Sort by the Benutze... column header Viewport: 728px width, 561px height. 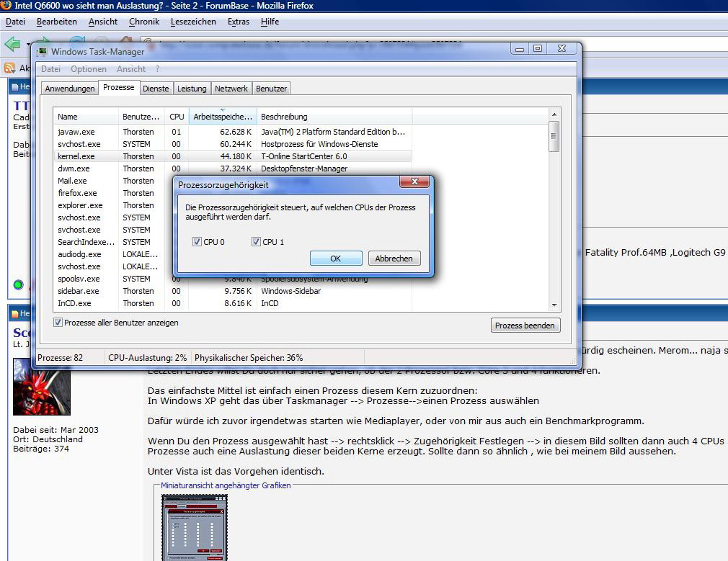tap(141, 117)
